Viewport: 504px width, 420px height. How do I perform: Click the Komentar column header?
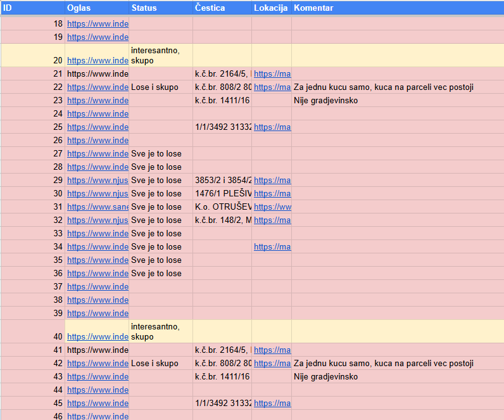tap(313, 8)
